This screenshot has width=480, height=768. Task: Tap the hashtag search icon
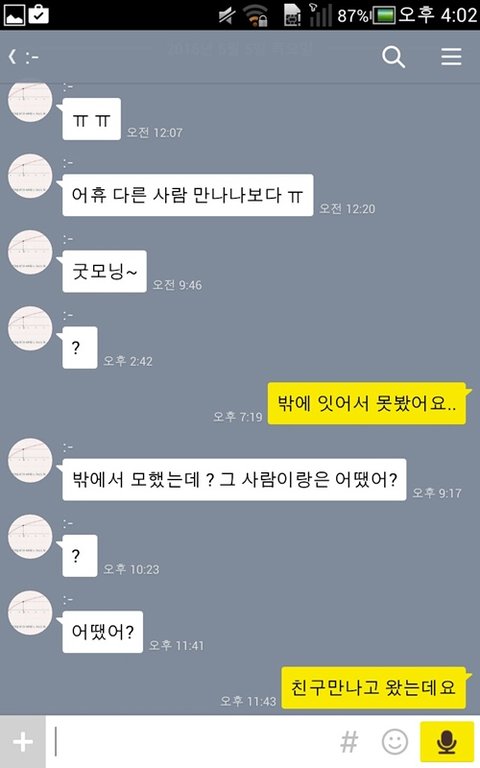349,742
